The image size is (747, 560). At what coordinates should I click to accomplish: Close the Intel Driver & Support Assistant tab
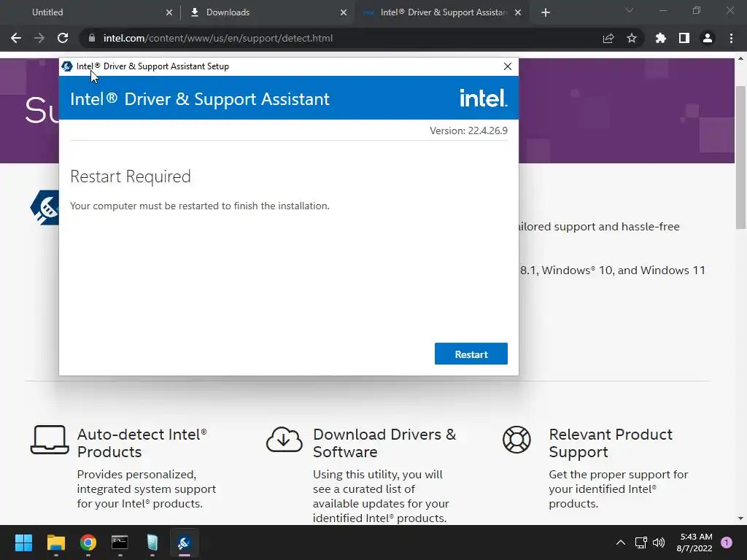tap(518, 13)
